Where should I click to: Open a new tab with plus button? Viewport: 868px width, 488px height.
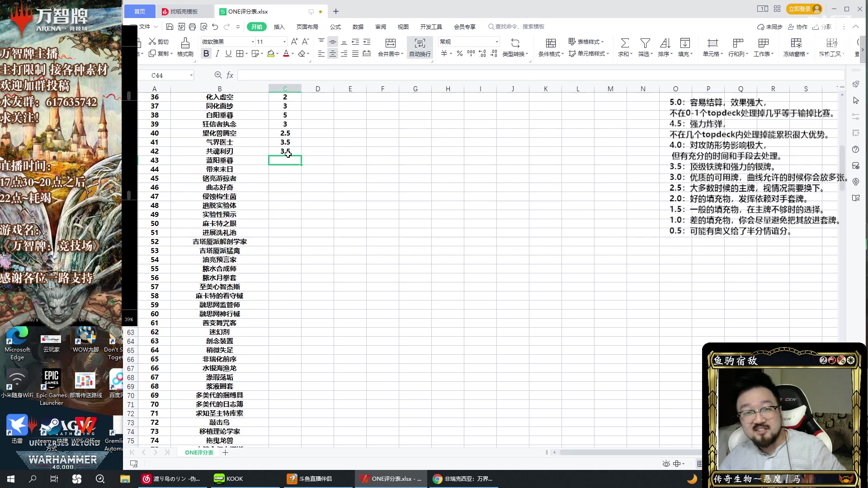click(x=335, y=11)
